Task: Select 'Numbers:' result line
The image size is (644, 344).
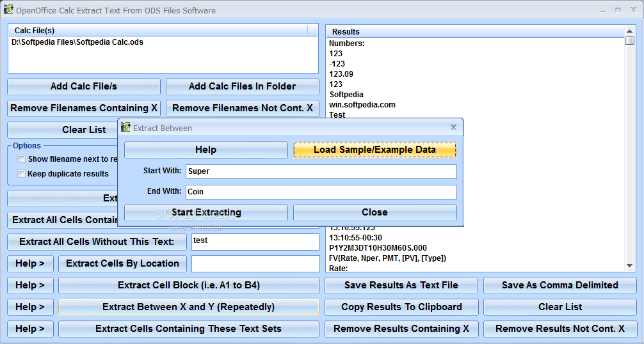Action: tap(346, 43)
